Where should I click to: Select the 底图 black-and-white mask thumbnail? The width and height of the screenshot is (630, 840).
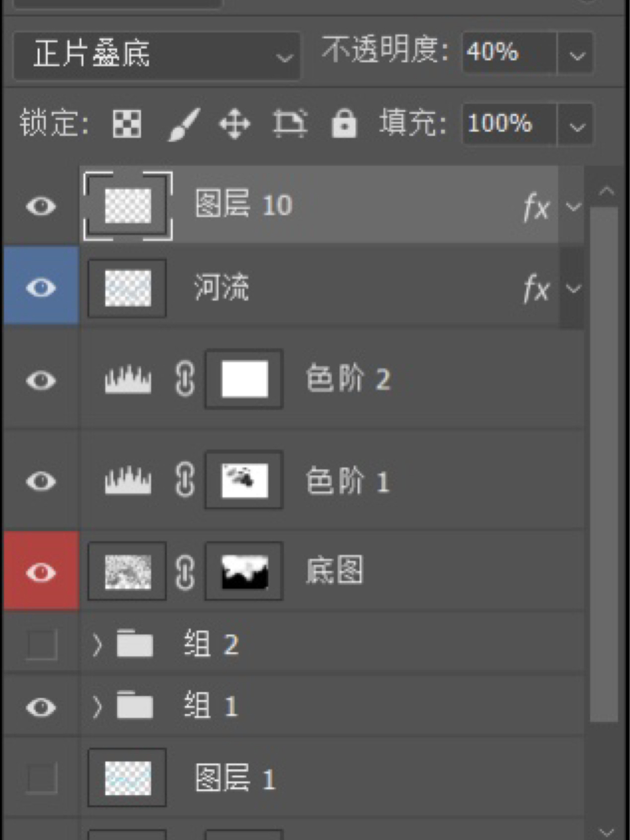(244, 572)
